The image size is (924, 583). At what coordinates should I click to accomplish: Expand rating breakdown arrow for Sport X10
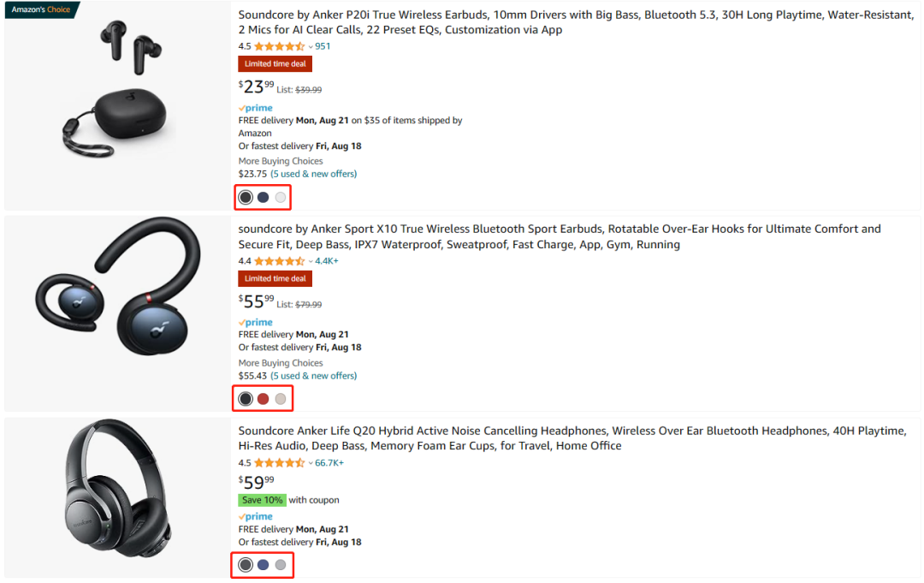click(x=311, y=262)
